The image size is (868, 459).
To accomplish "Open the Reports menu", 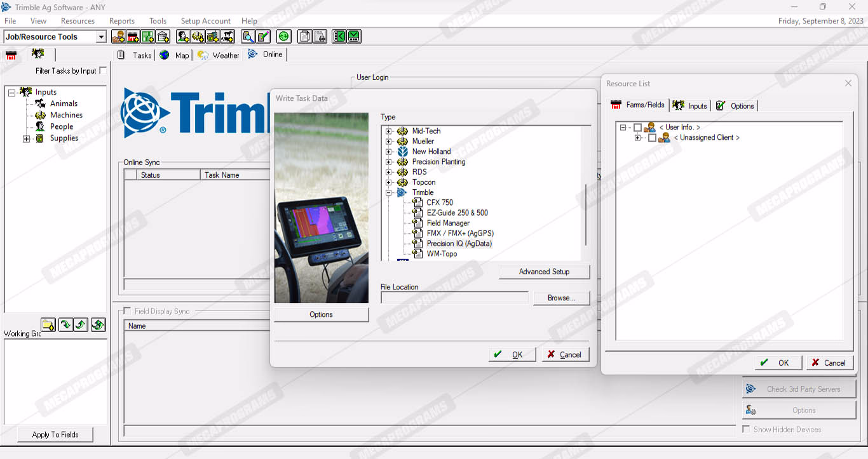I will (122, 21).
